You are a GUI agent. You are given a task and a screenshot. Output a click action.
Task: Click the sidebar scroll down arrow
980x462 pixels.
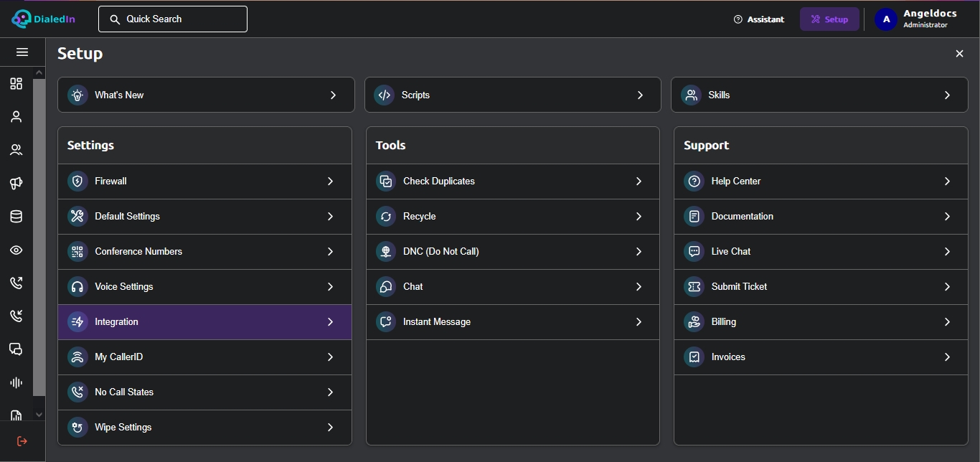(39, 415)
